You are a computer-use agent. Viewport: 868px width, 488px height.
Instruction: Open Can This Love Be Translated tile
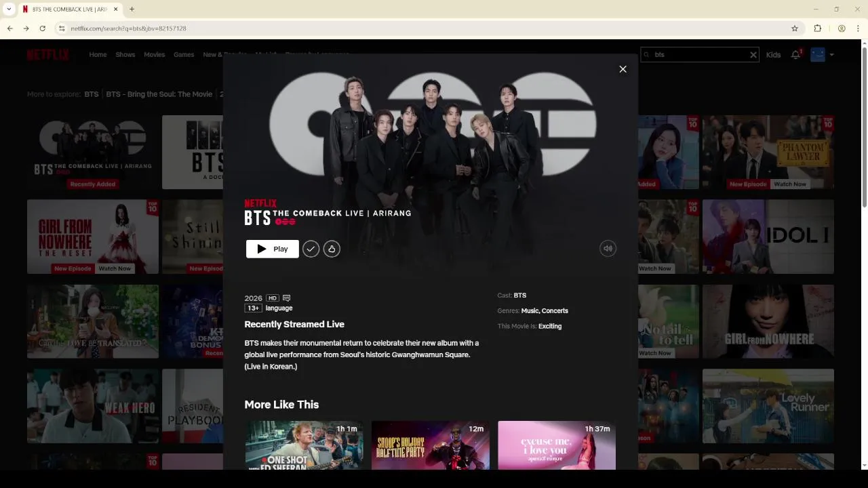93,321
